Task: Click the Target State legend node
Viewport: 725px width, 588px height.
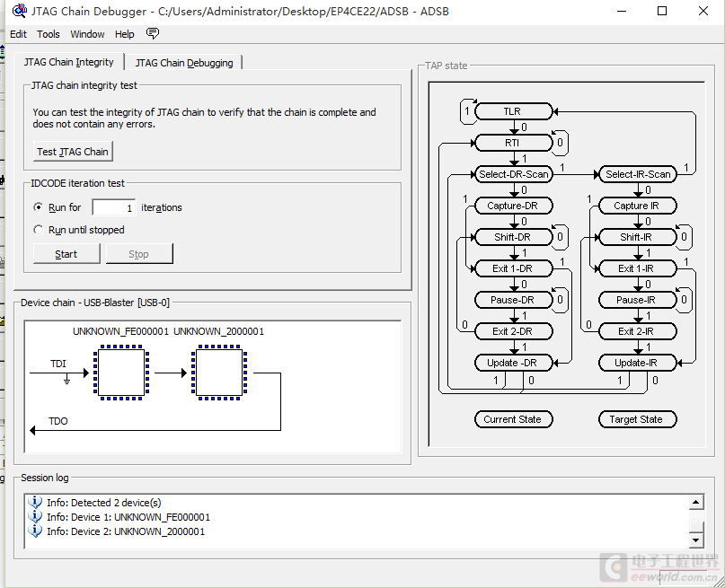Action: [x=637, y=419]
